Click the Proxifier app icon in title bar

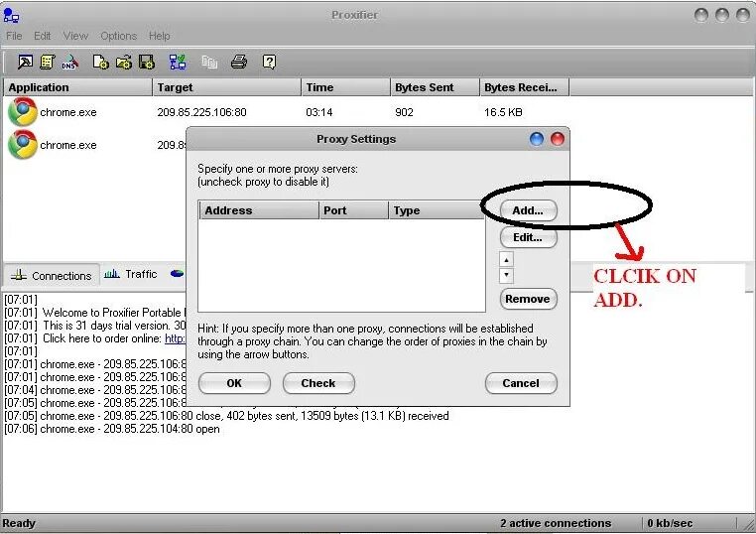pyautogui.click(x=11, y=15)
